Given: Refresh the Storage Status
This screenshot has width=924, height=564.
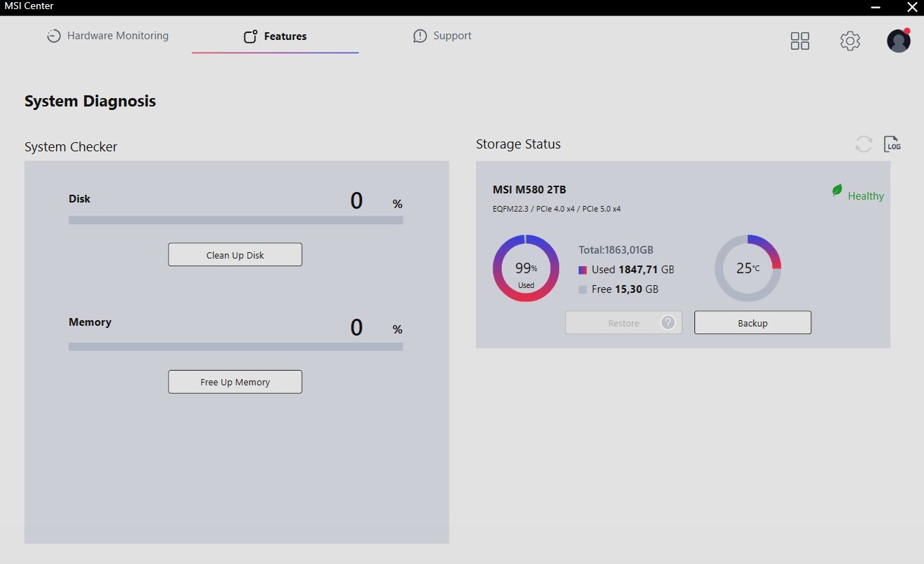Looking at the screenshot, I should pos(864,144).
